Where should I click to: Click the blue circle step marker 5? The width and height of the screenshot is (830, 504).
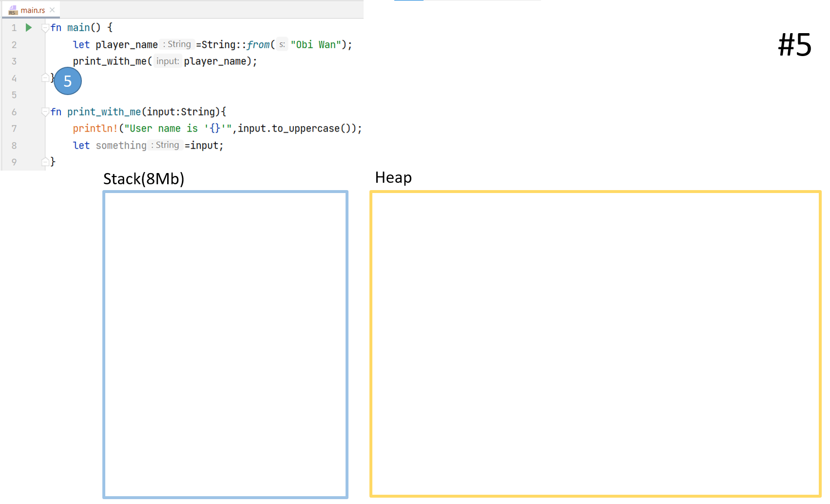click(x=68, y=81)
